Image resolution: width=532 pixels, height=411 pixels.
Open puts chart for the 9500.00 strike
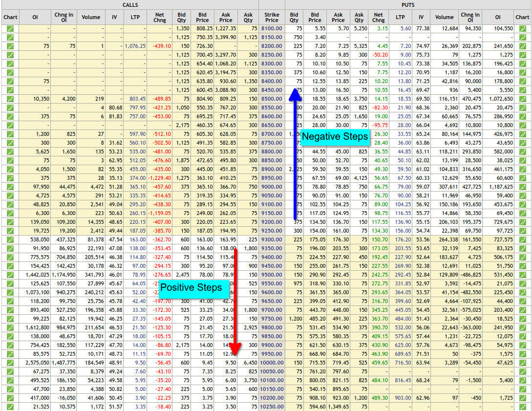(523, 275)
